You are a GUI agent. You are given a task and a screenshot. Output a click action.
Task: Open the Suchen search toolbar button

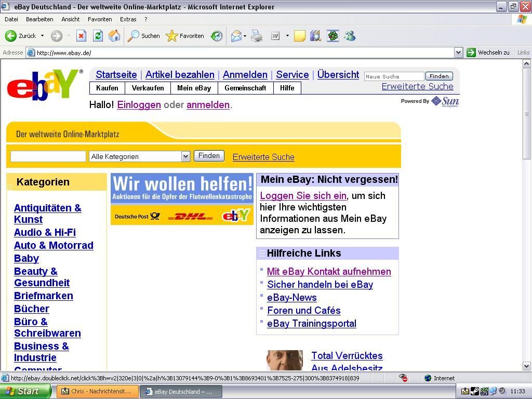(x=143, y=36)
